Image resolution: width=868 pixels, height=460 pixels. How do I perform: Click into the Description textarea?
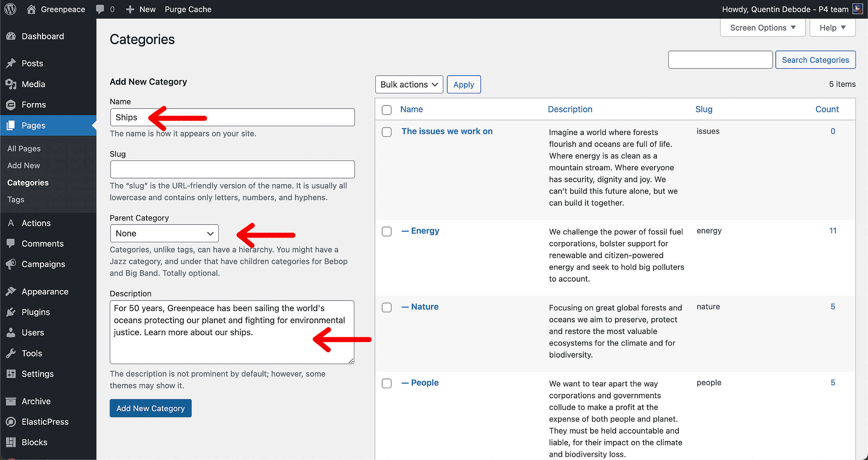tap(232, 332)
